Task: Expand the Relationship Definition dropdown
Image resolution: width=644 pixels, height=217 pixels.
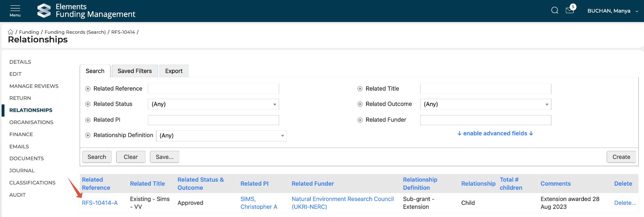Action: point(221,136)
